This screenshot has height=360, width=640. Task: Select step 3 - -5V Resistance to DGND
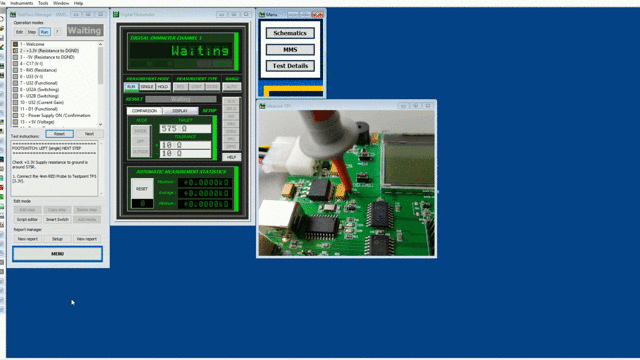click(47, 57)
